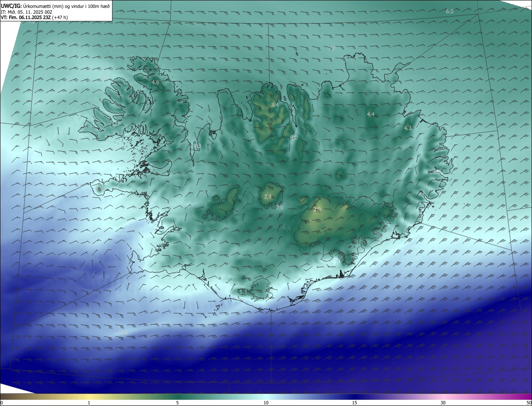Click the 5 tick label on the color scale

click(177, 403)
